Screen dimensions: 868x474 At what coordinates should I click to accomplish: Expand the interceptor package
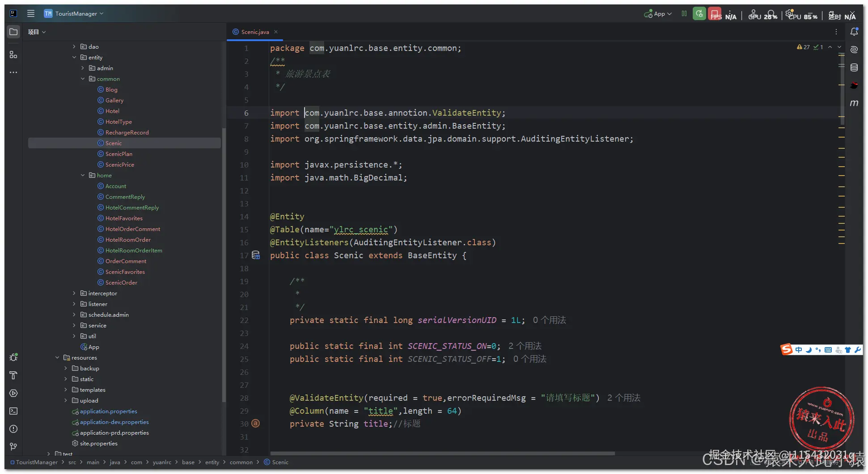pos(74,293)
